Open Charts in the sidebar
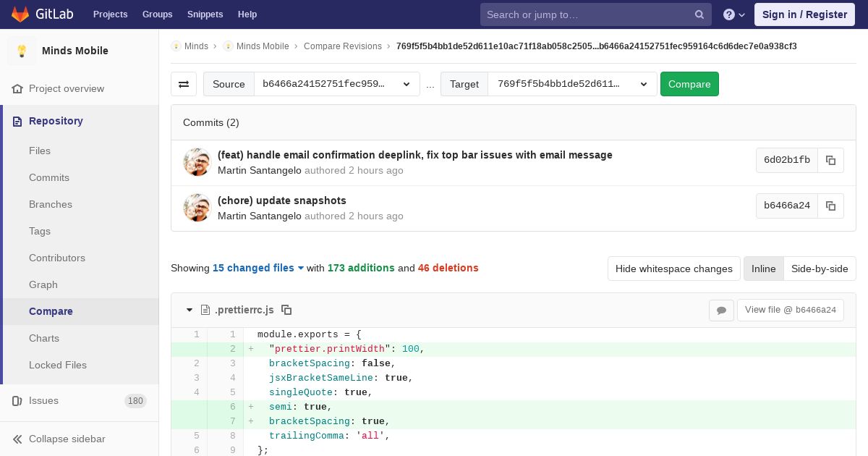The image size is (868, 456). pyautogui.click(x=44, y=338)
